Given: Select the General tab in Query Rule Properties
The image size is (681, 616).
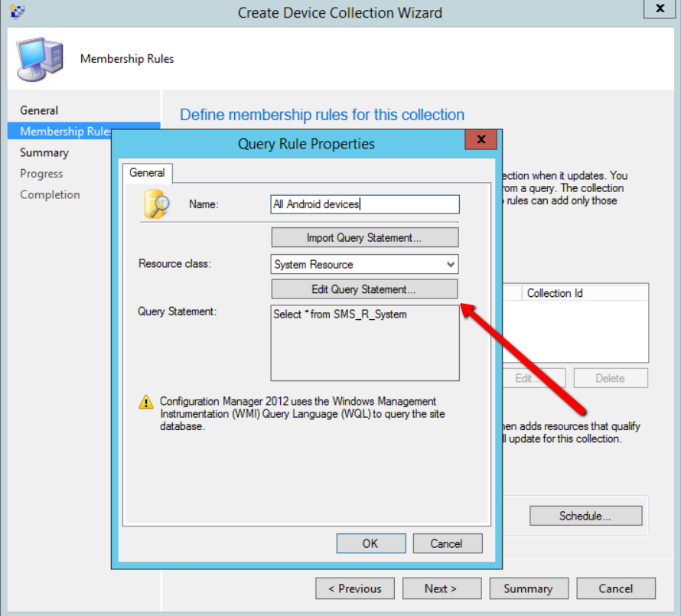Looking at the screenshot, I should tap(147, 173).
